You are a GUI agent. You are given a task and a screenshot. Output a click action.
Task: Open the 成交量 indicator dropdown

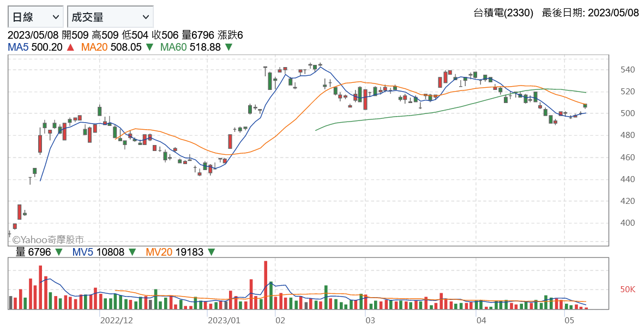tap(110, 17)
